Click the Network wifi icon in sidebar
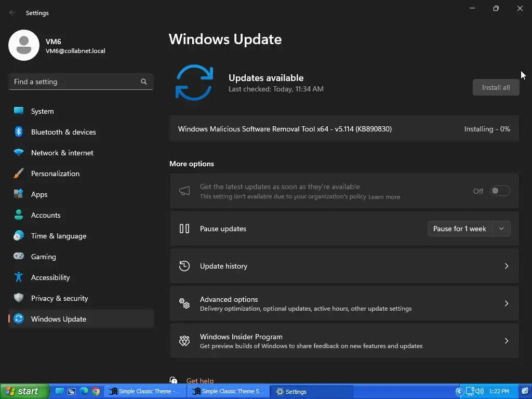532x399 pixels. [x=18, y=152]
